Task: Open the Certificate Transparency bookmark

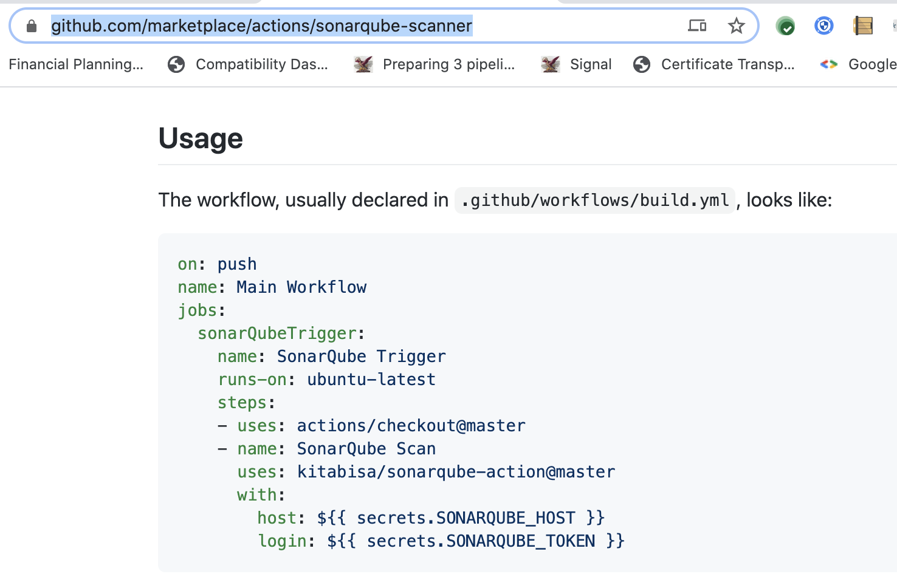Action: 728,64
